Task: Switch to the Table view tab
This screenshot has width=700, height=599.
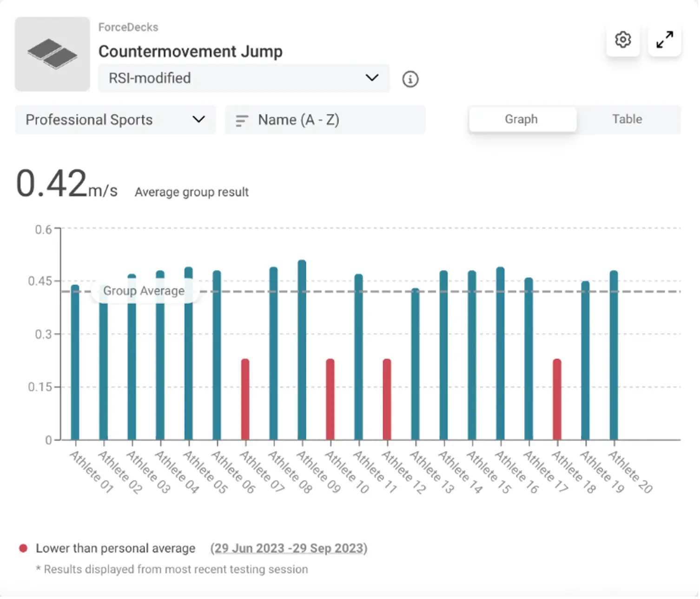Action: click(x=627, y=119)
